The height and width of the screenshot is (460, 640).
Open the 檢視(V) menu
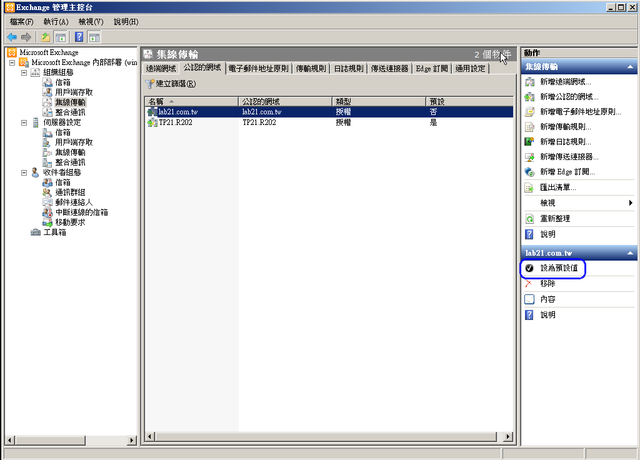(x=91, y=22)
